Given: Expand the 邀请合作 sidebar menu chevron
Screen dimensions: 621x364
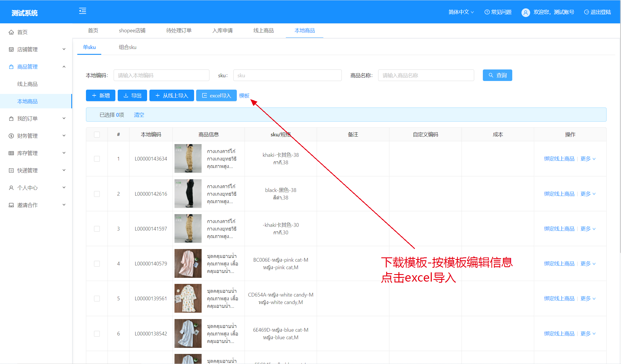Looking at the screenshot, I should (64, 205).
